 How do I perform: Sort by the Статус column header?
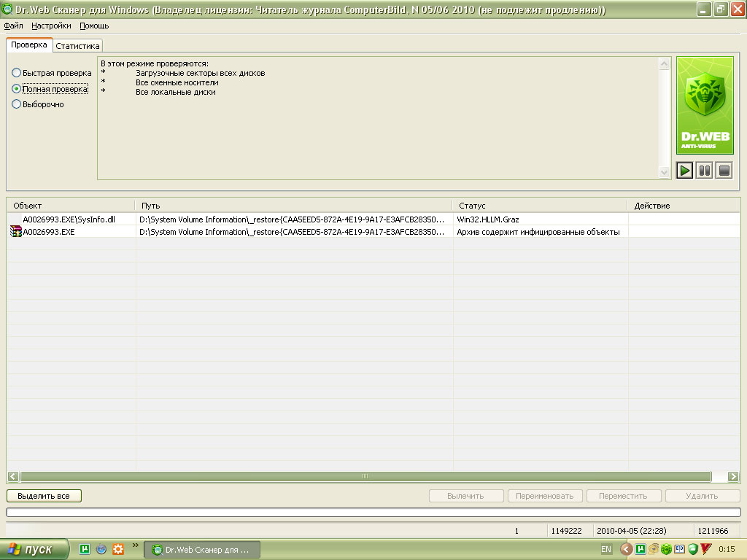coord(540,206)
